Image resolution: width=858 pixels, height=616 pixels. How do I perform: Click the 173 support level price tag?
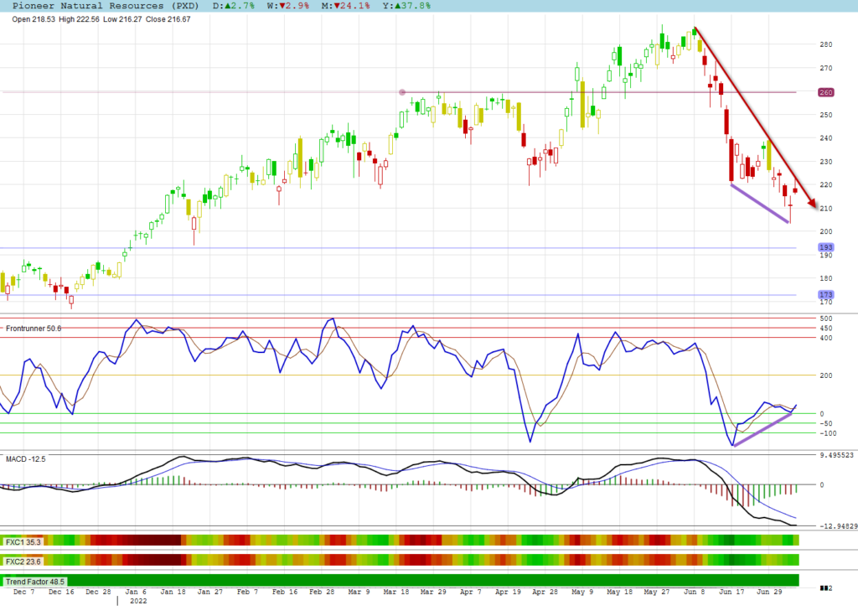[825, 294]
